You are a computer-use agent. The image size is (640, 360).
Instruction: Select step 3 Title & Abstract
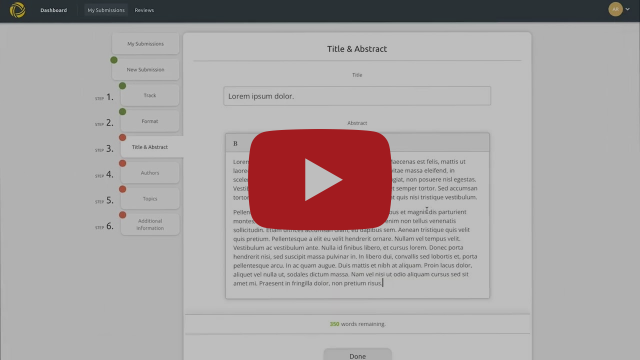point(151,147)
